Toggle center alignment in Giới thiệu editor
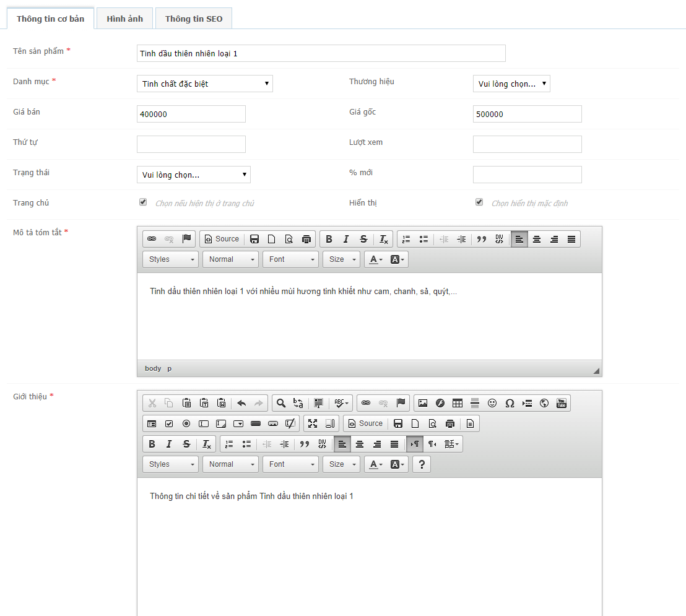The width and height of the screenshot is (686, 616). pyautogui.click(x=360, y=444)
